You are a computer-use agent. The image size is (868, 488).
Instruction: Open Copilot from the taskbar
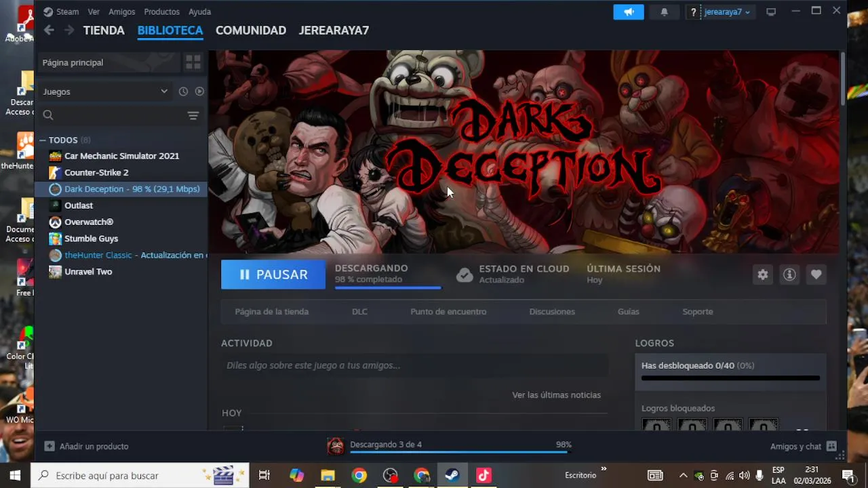296,475
